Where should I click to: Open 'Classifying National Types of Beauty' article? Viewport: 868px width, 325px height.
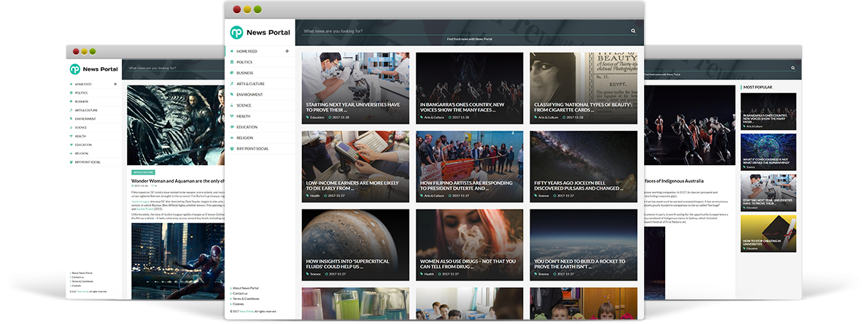coord(584,88)
